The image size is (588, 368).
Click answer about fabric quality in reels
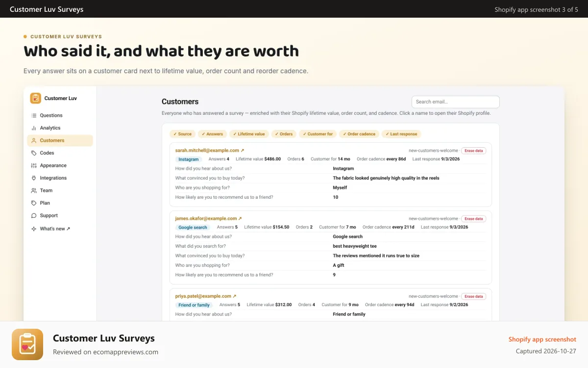pyautogui.click(x=386, y=178)
